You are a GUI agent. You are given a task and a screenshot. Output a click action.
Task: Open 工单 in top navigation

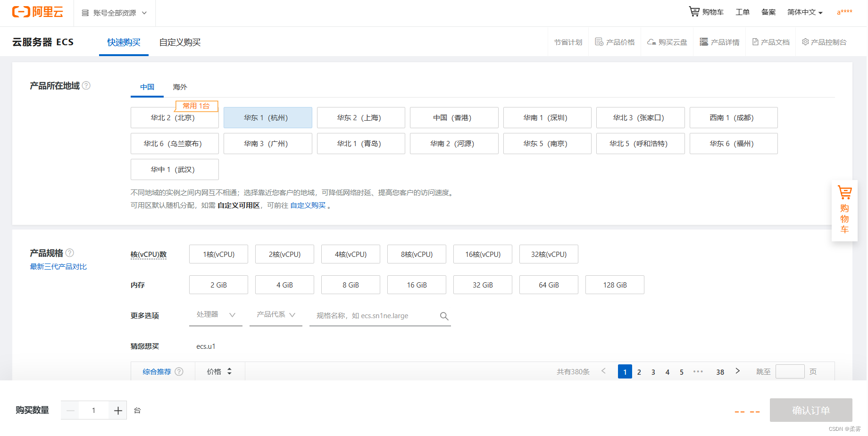pos(743,12)
